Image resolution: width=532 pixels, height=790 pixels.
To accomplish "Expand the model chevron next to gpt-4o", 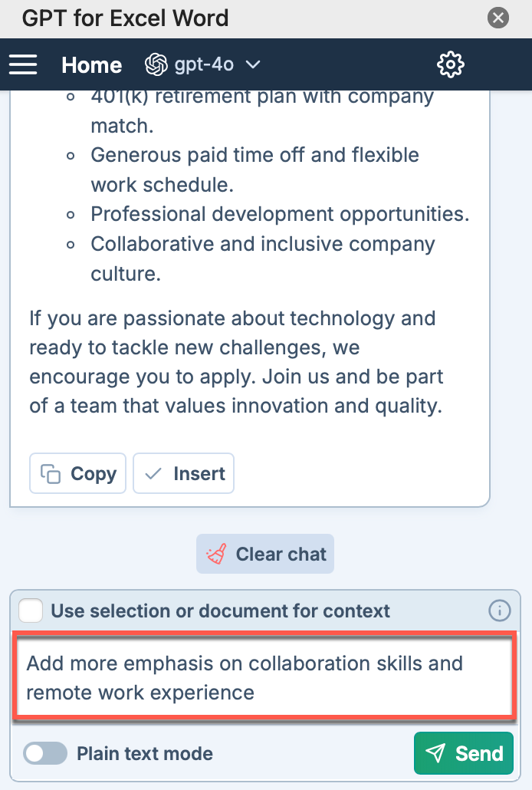I will (x=252, y=64).
